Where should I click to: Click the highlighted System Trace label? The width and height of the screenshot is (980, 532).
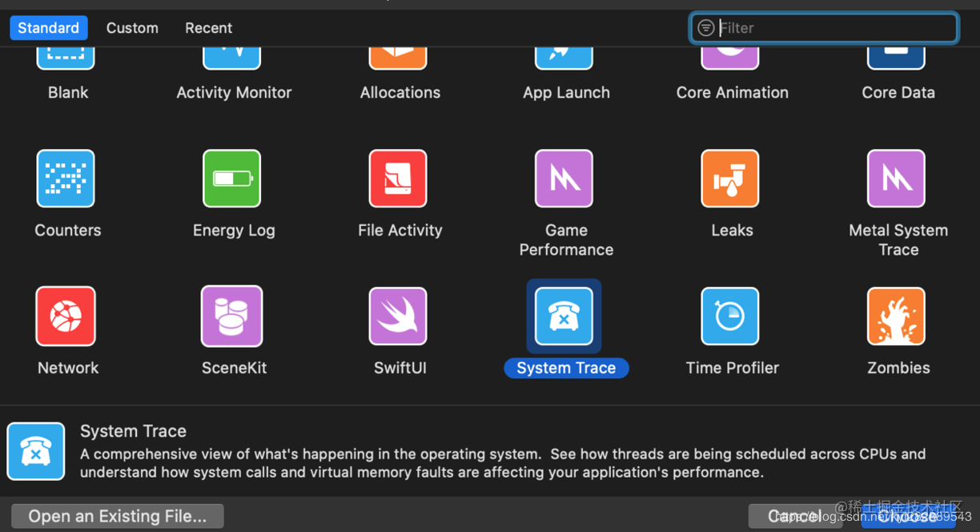(x=566, y=368)
